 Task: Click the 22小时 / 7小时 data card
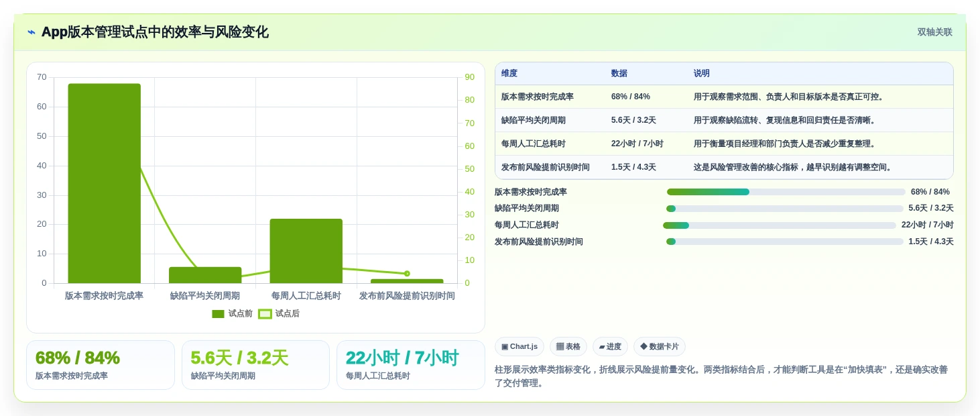coord(411,365)
